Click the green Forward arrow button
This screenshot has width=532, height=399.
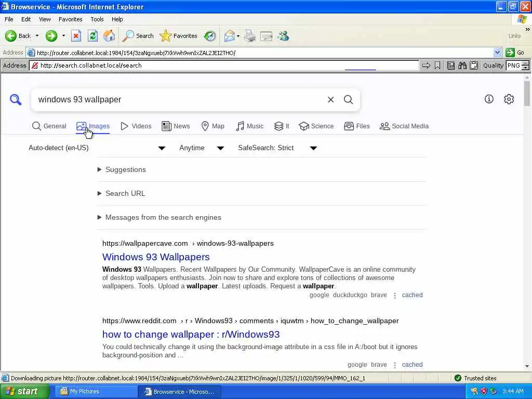click(51, 36)
